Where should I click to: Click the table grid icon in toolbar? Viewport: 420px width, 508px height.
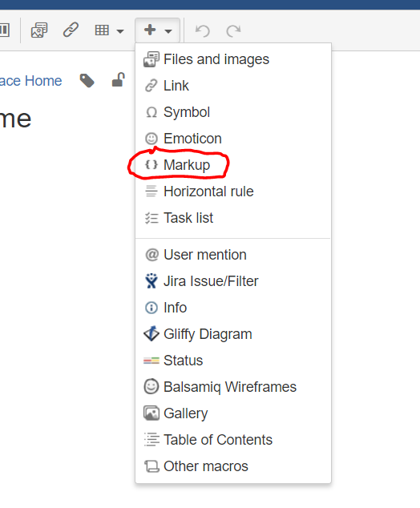click(102, 30)
